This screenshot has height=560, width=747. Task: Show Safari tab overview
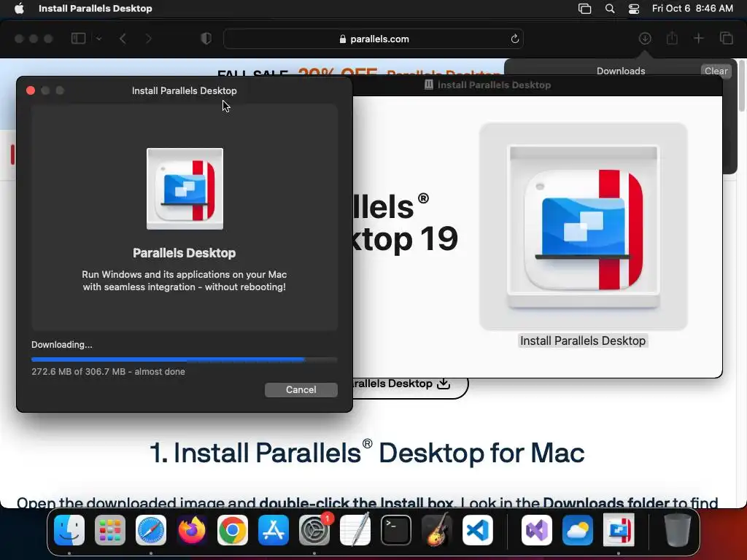pos(726,39)
